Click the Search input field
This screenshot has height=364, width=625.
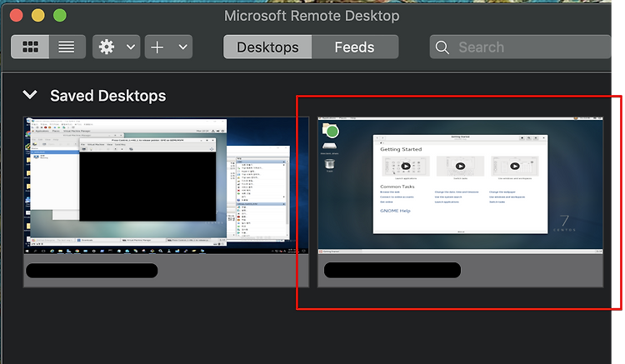point(520,47)
